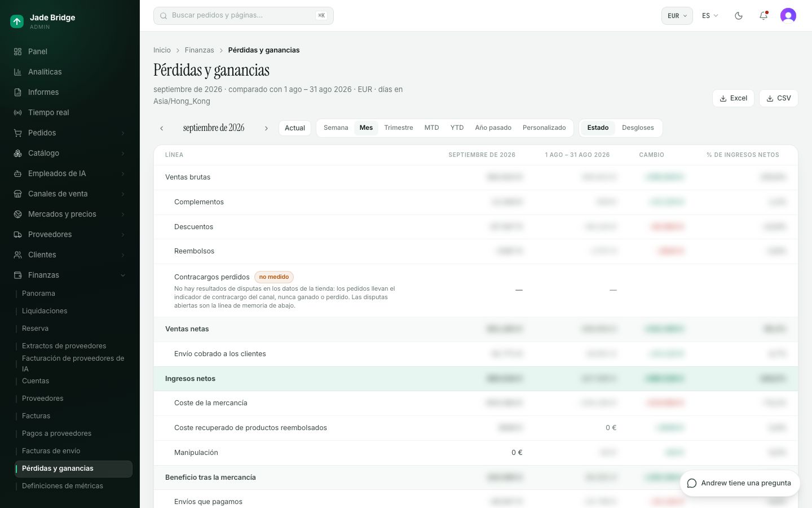Collapse the Finanzas sidebar section
The width and height of the screenshot is (812, 508).
coord(70,275)
